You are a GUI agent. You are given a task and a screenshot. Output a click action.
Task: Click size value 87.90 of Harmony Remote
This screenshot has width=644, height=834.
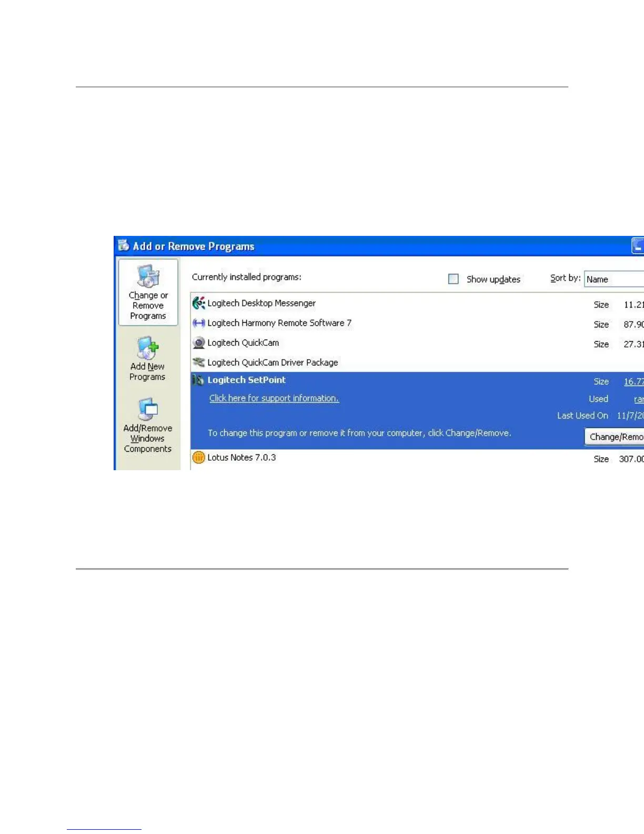coord(633,324)
